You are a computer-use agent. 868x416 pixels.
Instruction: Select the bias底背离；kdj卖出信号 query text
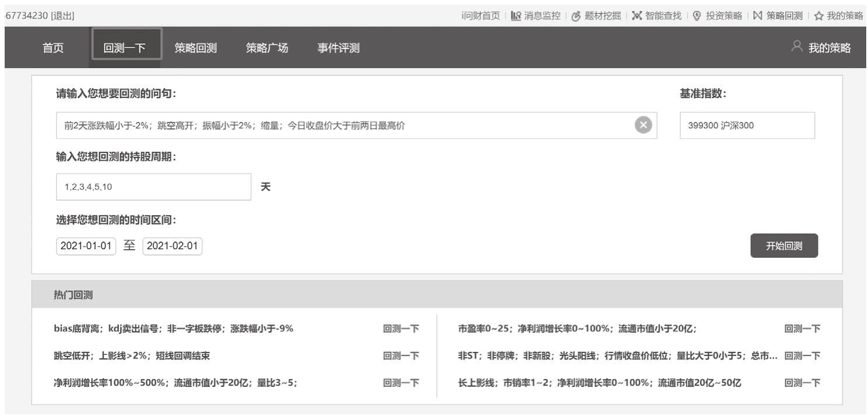174,328
